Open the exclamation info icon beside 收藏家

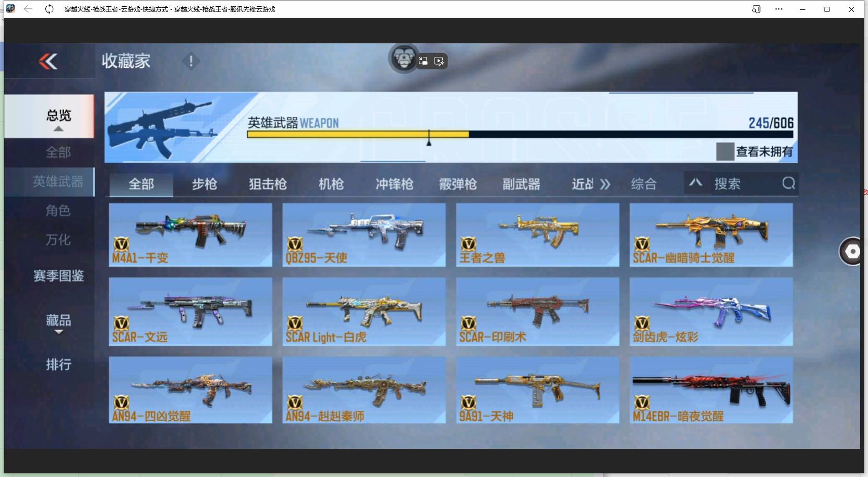point(191,62)
